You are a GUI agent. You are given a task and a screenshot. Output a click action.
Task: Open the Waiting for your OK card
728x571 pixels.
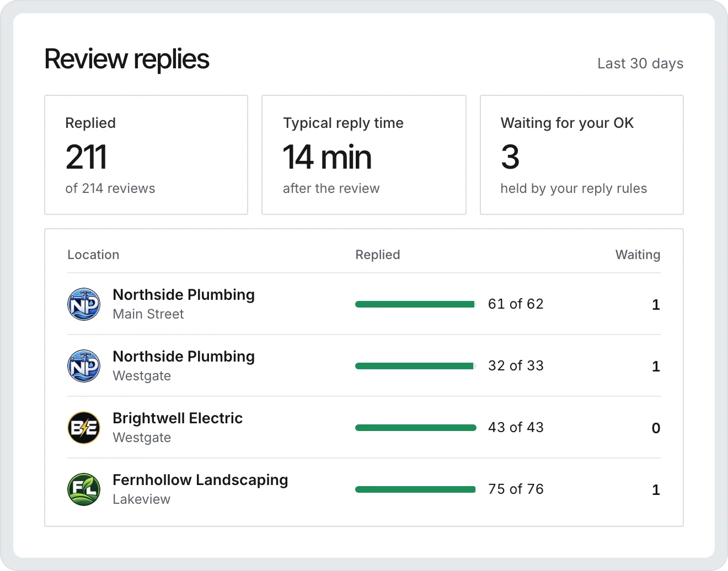pos(582,155)
